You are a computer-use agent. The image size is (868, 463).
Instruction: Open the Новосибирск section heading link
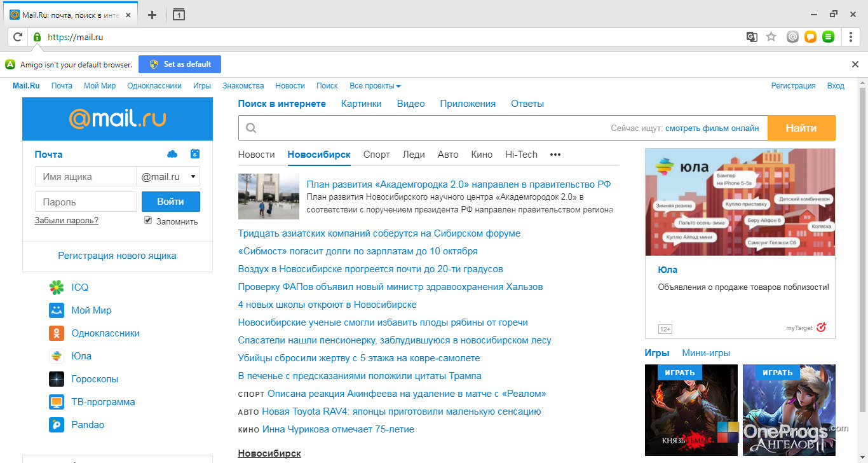click(269, 453)
